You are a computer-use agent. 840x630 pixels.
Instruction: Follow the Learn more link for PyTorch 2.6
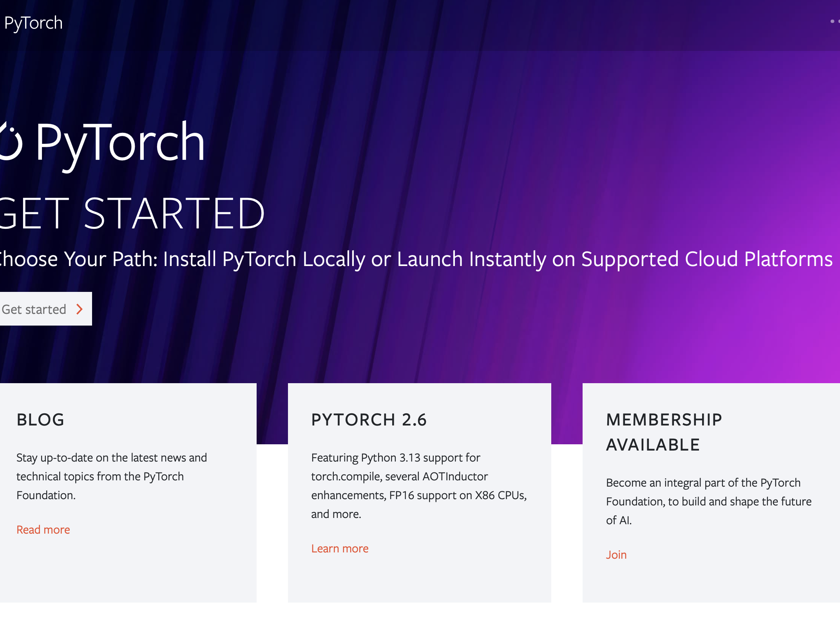(x=340, y=549)
